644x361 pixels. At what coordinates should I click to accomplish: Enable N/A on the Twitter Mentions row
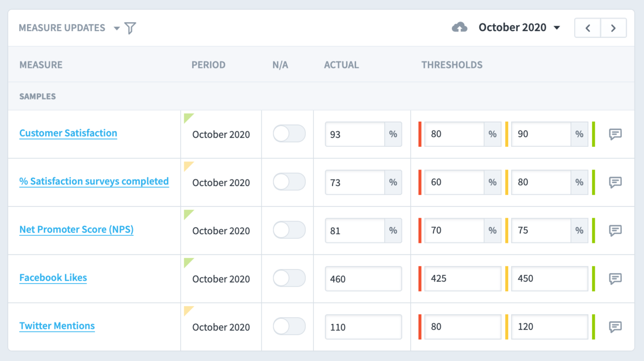click(x=288, y=327)
